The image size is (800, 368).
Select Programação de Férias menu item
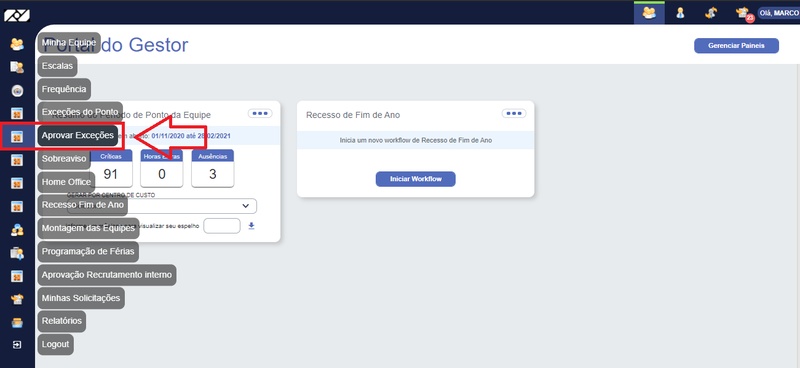click(x=88, y=251)
